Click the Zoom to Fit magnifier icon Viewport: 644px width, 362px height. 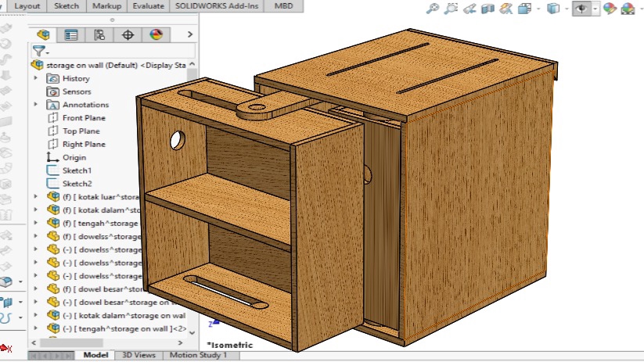[433, 8]
